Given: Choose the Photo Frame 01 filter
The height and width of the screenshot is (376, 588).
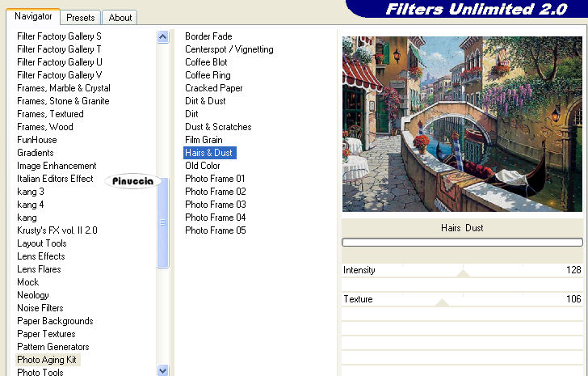Looking at the screenshot, I should pyautogui.click(x=215, y=179).
